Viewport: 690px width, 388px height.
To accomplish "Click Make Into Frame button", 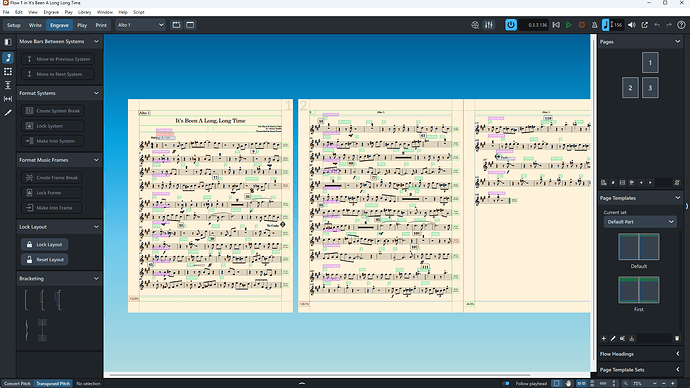I will [51, 208].
